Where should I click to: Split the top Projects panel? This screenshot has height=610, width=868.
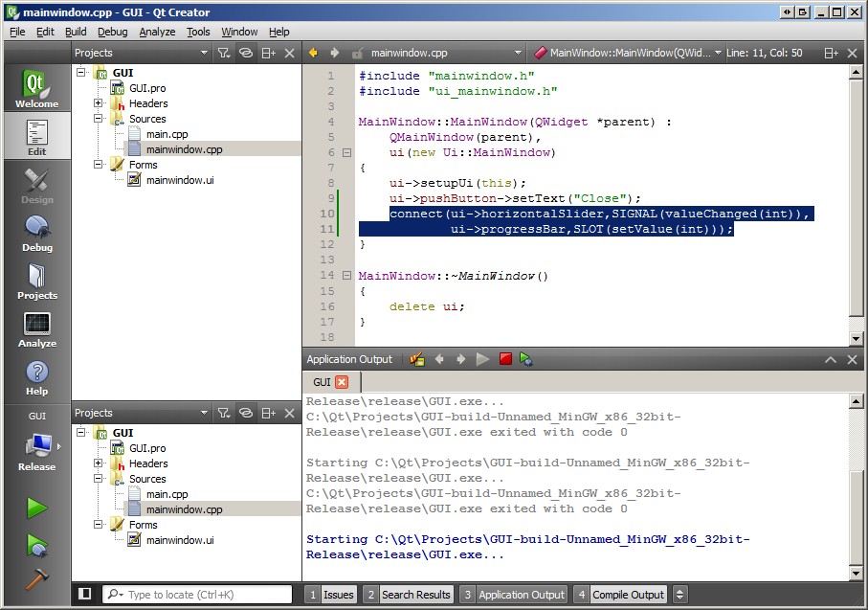269,53
